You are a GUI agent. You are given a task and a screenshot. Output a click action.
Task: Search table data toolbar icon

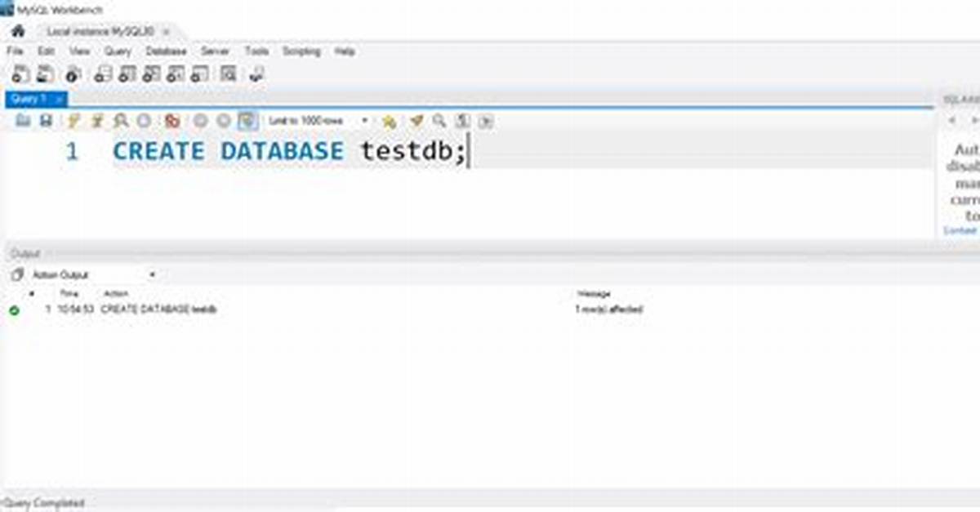pyautogui.click(x=229, y=74)
